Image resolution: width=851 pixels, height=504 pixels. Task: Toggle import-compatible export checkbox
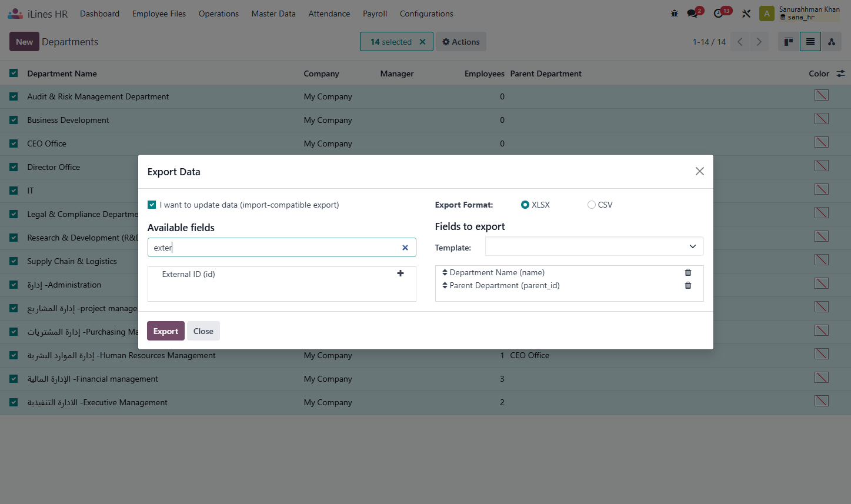(x=152, y=205)
